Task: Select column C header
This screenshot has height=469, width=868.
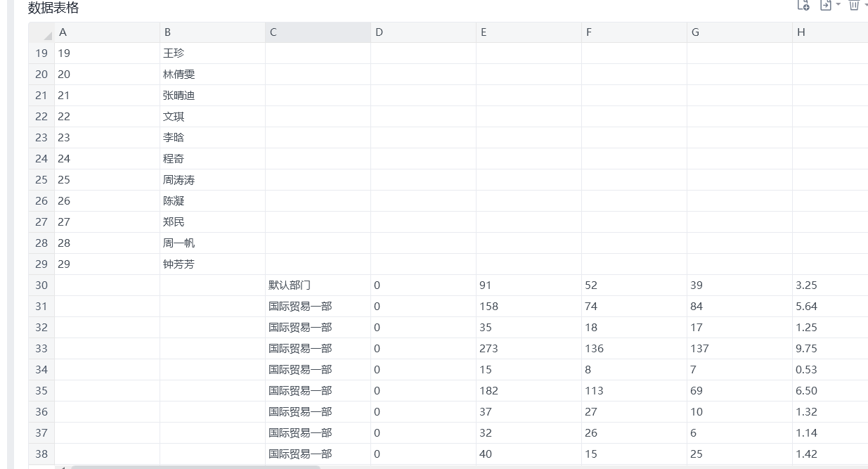Action: click(318, 32)
